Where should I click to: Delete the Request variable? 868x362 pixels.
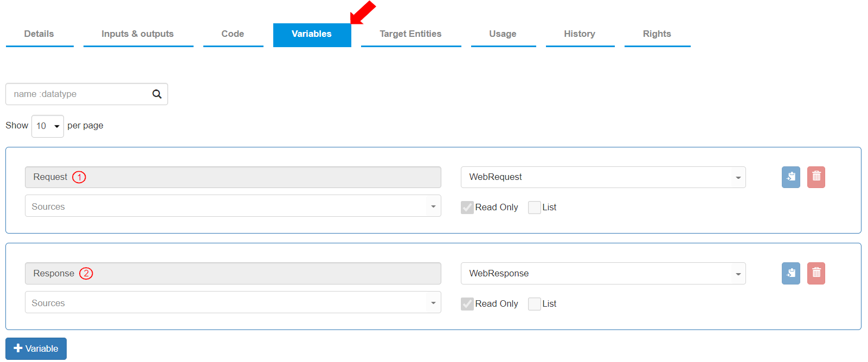tap(816, 177)
